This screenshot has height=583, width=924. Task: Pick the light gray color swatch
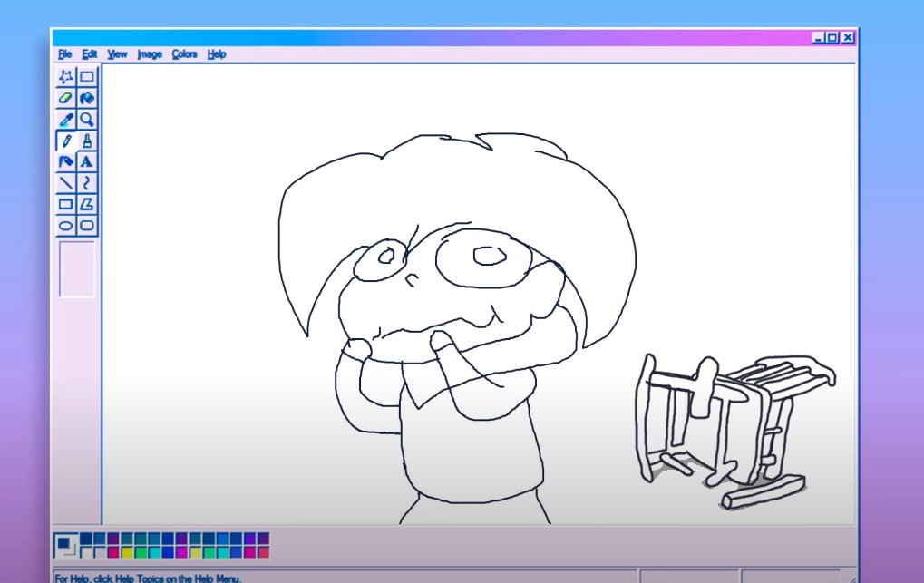click(100, 552)
